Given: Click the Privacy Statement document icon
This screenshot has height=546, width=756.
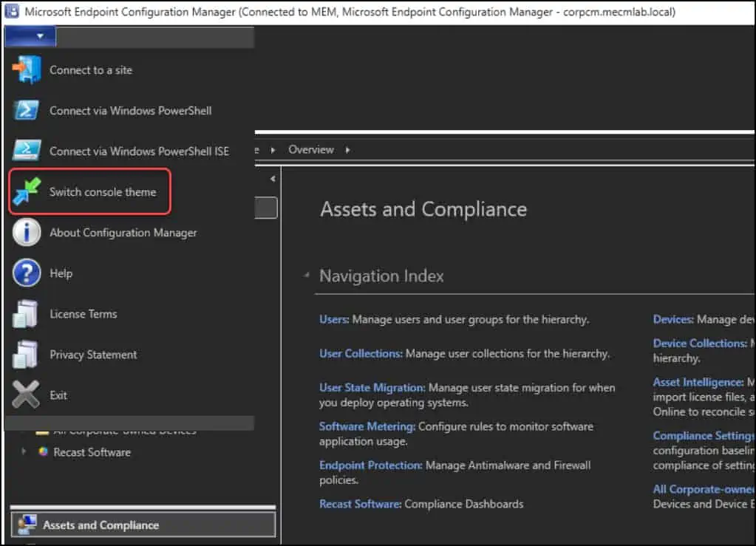Looking at the screenshot, I should point(26,354).
